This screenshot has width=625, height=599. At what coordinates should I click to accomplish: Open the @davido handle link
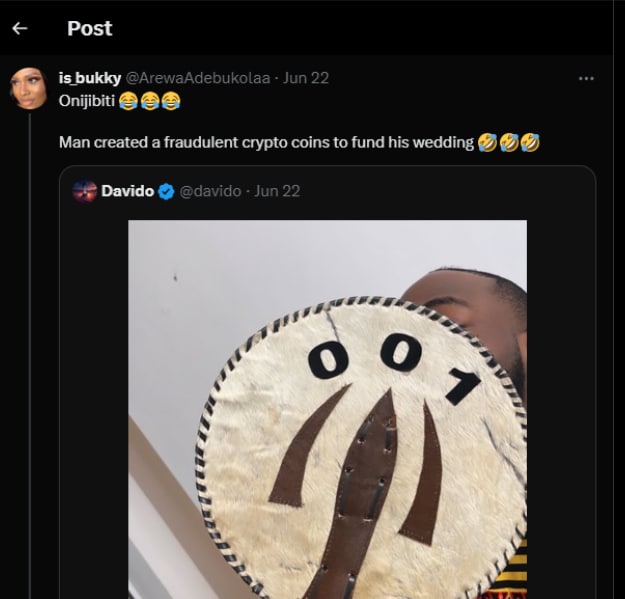[x=209, y=191]
